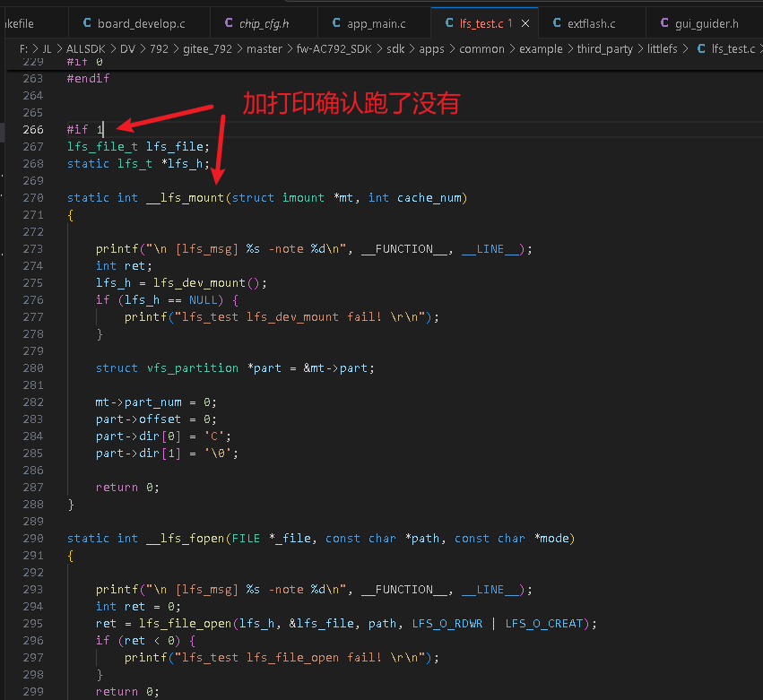
Task: Click lfs_dev_mount call on line 275
Action: [x=200, y=283]
